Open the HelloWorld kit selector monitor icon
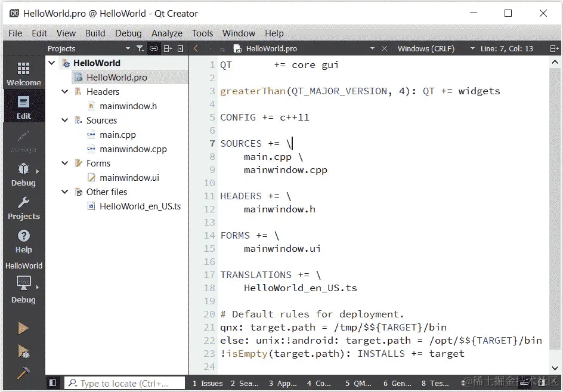This screenshot has width=563, height=392. coord(24,284)
